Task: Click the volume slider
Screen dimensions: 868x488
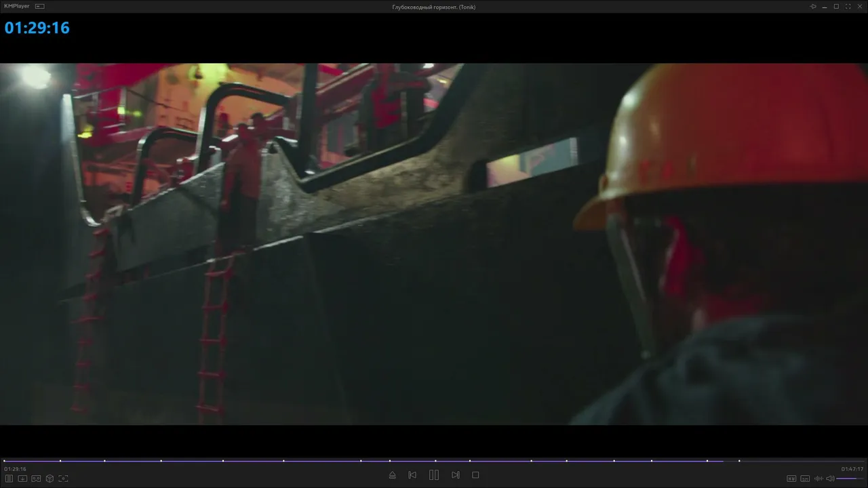Action: pyautogui.click(x=850, y=479)
